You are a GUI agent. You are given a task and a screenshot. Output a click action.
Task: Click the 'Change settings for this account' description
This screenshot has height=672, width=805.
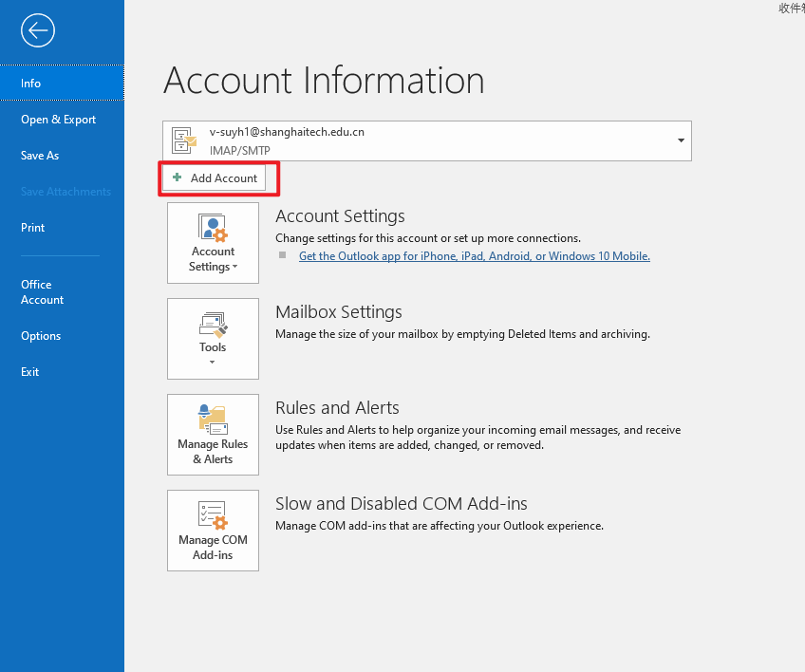click(428, 238)
